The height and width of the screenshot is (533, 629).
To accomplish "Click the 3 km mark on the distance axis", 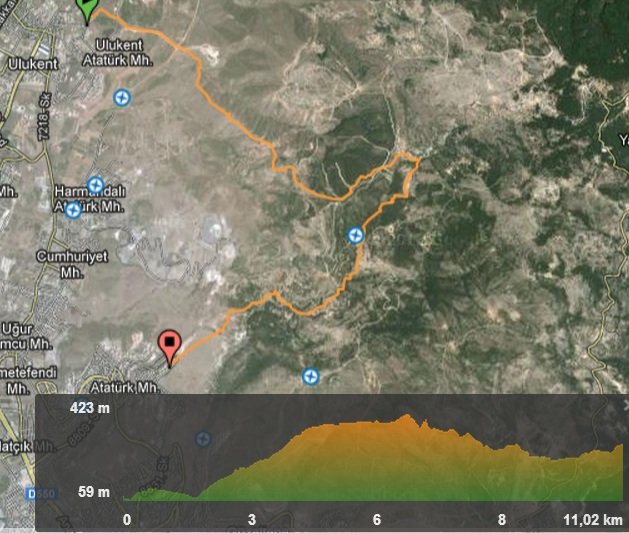I will coord(252,519).
